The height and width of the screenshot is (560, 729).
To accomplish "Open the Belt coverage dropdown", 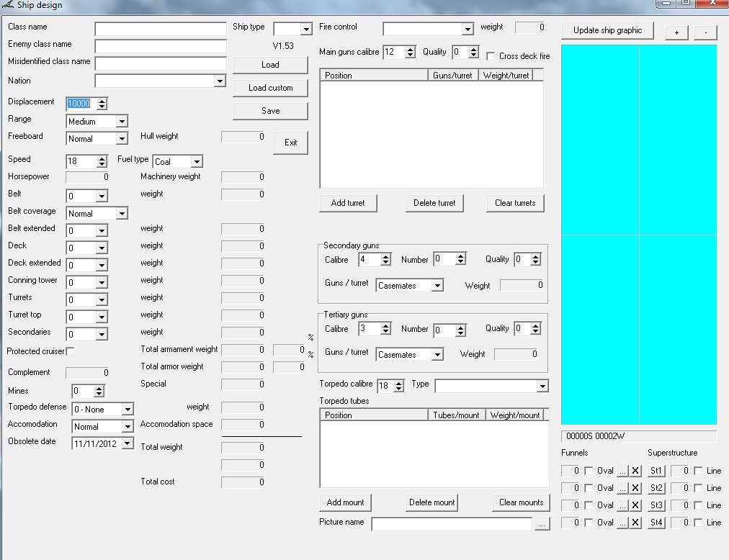I will tap(122, 214).
